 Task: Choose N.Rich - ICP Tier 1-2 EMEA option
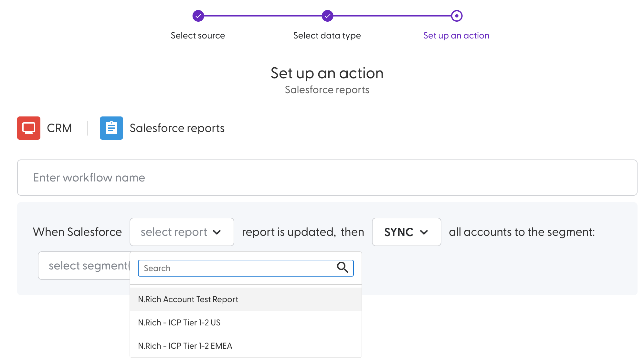(x=246, y=346)
